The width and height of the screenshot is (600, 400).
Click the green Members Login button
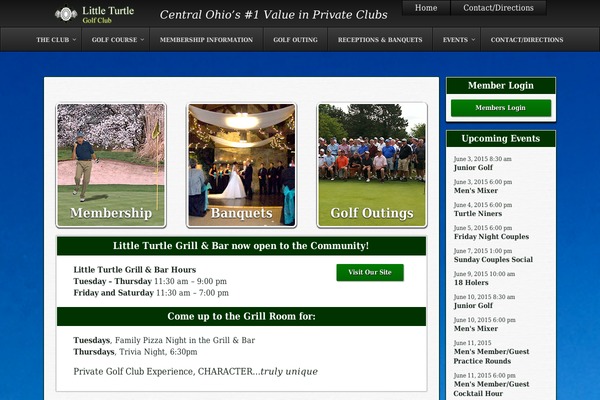pos(501,108)
